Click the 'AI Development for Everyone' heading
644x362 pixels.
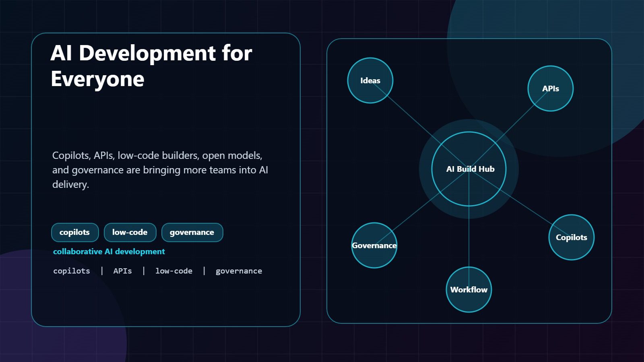tap(151, 66)
